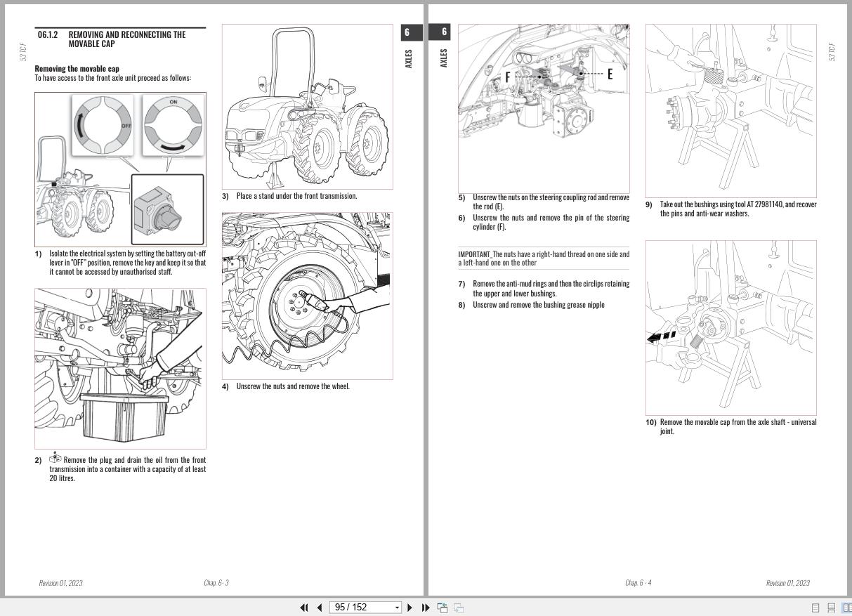The image size is (852, 616).
Task: Click heading 'REMOVING AND RECONNECTING THE MOVABLE CAP'
Action: [x=127, y=39]
